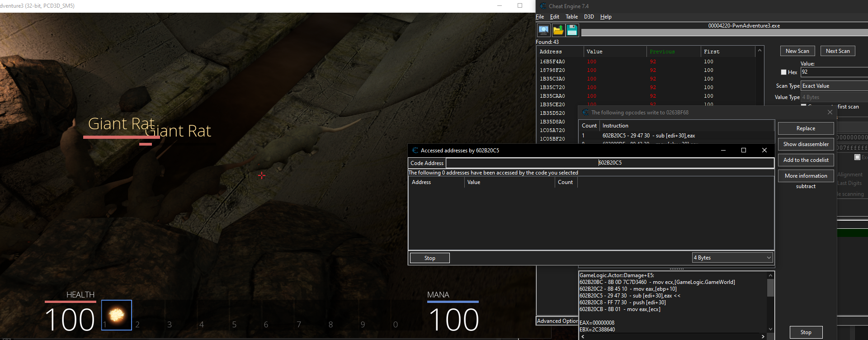Viewport: 868px width, 340px height.
Task: Save the table with the floppy icon
Action: pyautogui.click(x=572, y=30)
